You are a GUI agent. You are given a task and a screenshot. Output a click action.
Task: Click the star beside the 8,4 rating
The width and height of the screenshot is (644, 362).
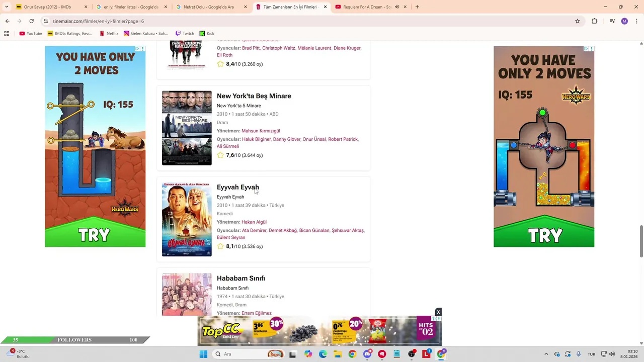220,64
